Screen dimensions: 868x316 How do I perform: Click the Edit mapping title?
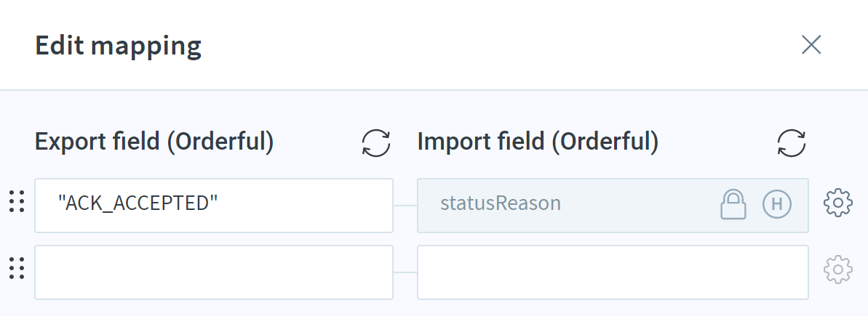click(x=118, y=46)
